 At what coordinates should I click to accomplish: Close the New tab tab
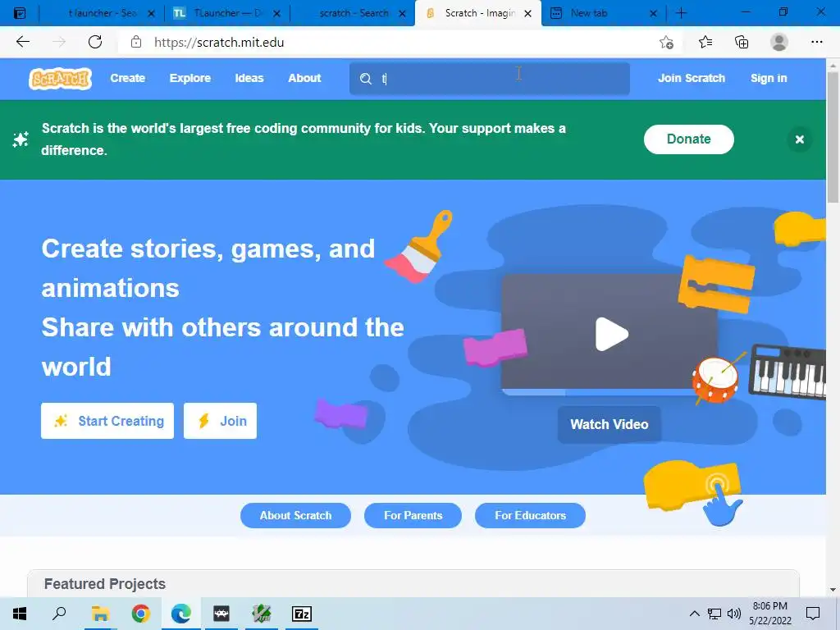click(x=653, y=13)
